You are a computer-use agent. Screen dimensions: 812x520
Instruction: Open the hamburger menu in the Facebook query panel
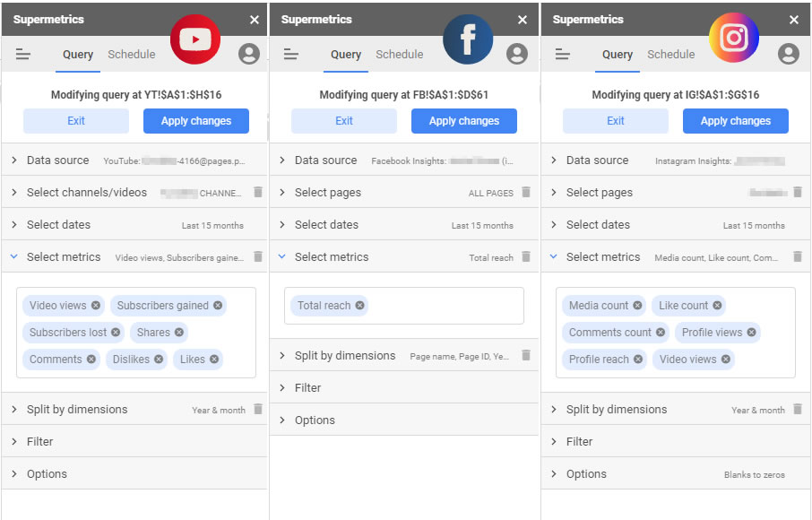tap(291, 54)
